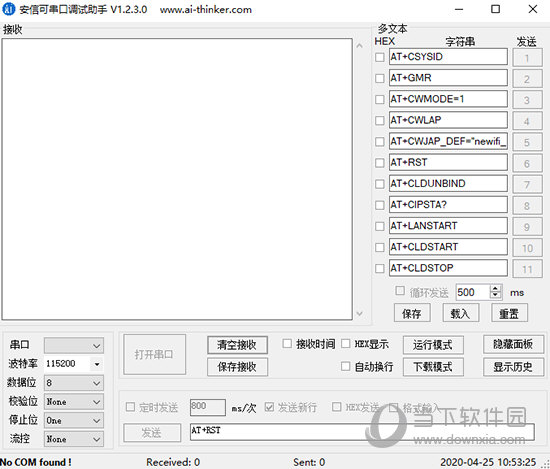Tick HEX checkbox for AT+CWJAP_DEF row
Viewport: 550px width, 469px height.
(380, 142)
